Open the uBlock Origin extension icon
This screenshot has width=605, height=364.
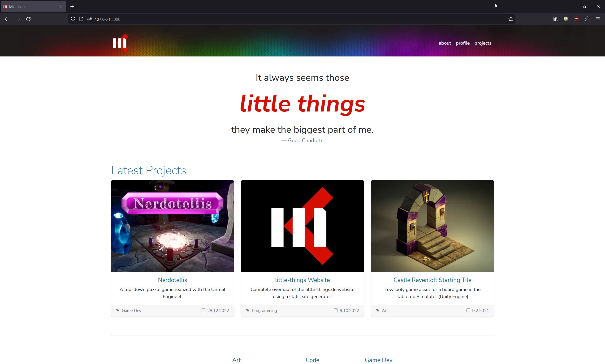tap(577, 19)
